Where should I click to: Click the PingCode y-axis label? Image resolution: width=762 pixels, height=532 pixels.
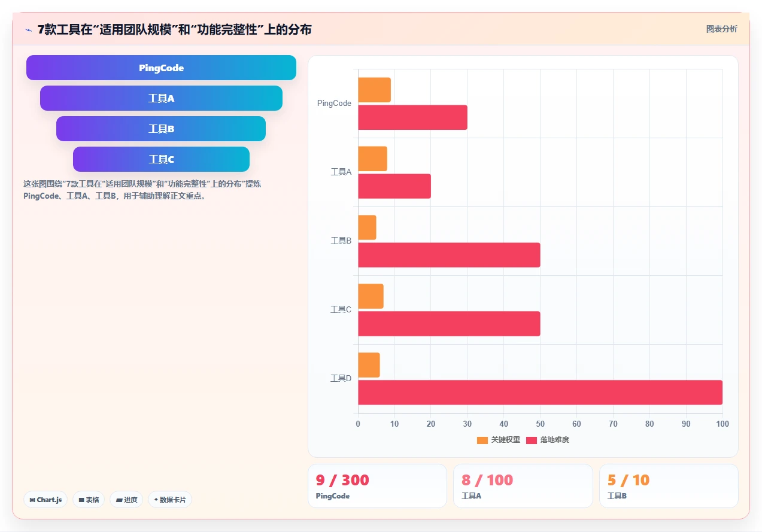click(334, 104)
